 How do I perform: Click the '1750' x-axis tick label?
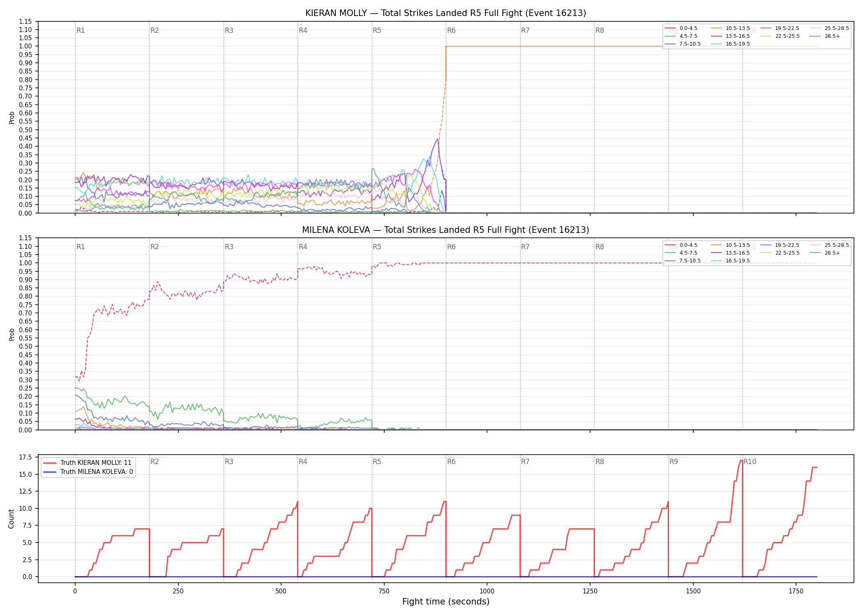point(796,591)
